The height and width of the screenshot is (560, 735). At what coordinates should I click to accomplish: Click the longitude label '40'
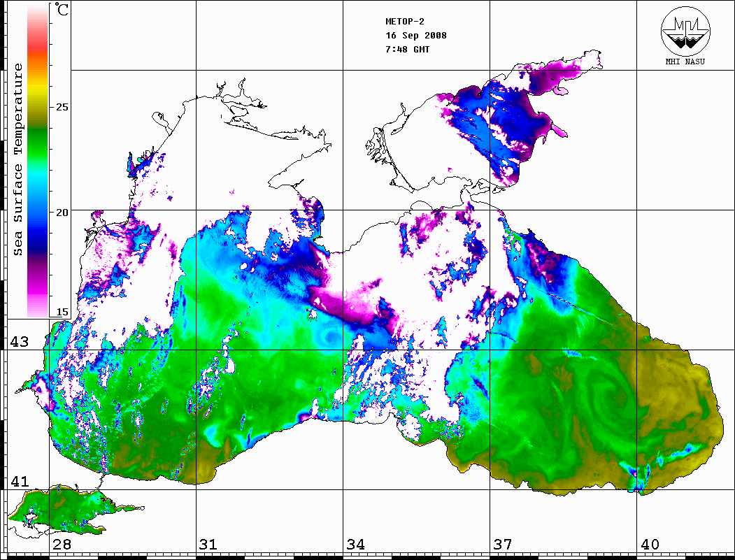pyautogui.click(x=650, y=545)
